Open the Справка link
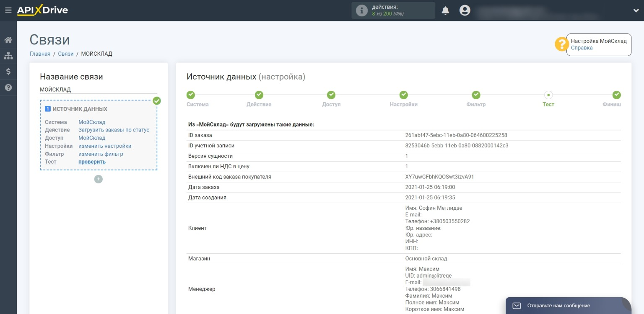This screenshot has width=644, height=314. pos(582,48)
